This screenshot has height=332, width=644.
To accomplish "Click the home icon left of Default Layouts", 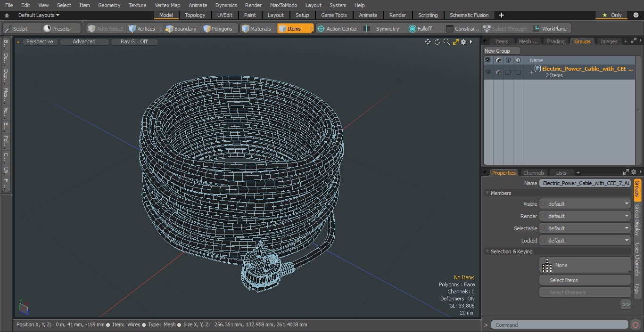I will click(x=7, y=15).
